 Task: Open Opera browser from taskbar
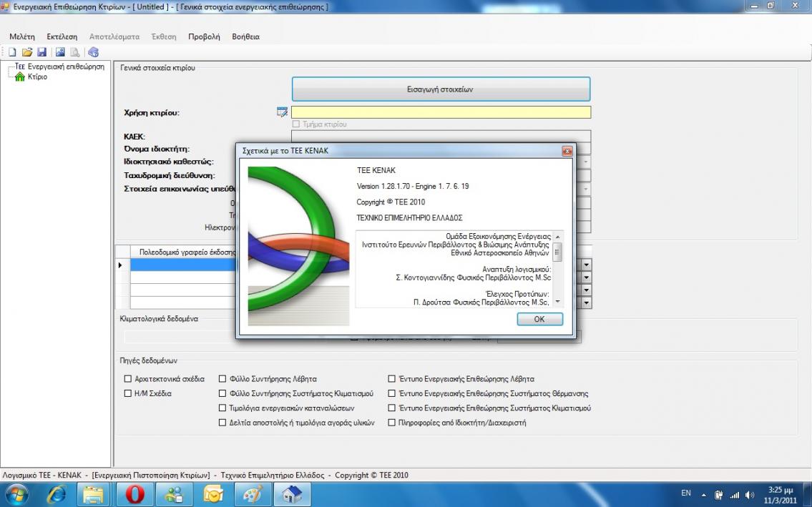click(x=134, y=495)
